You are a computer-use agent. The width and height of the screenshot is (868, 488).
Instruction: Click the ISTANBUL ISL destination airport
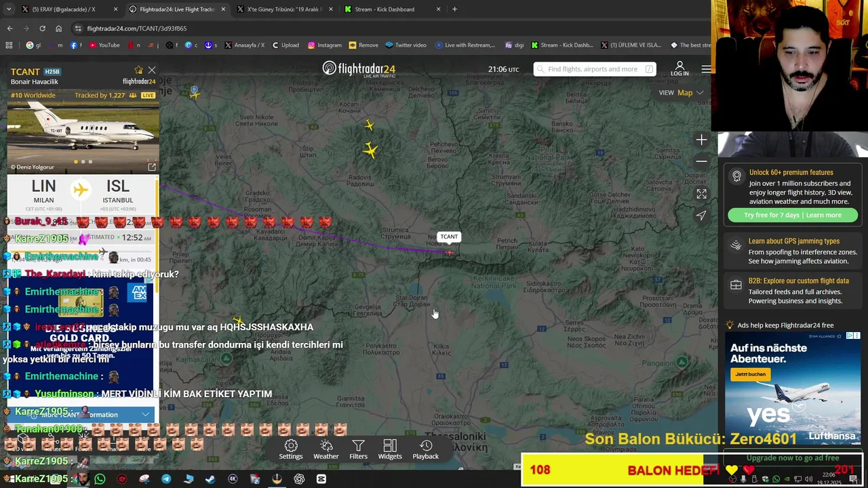[x=117, y=191]
